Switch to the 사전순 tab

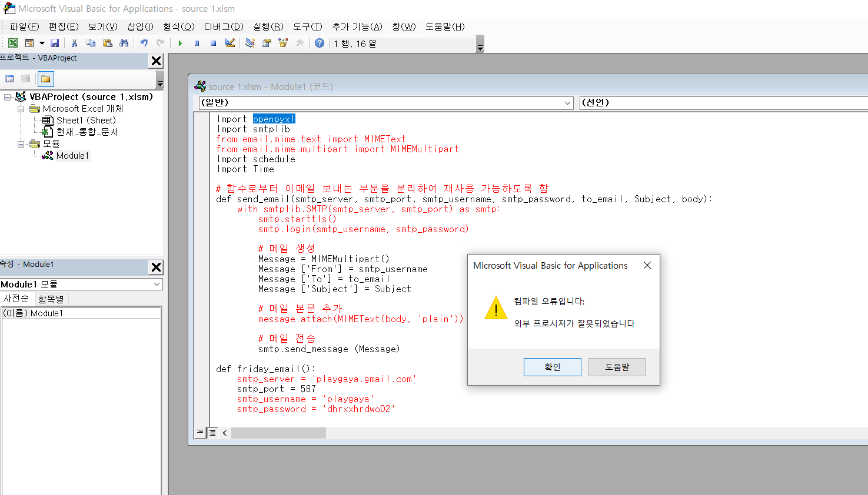coord(16,299)
